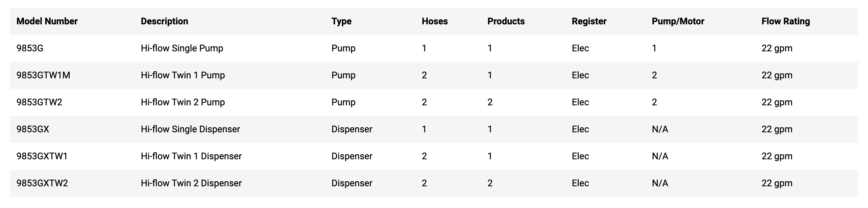Click the Pump/Motor column header
868x208 pixels.
coord(678,21)
